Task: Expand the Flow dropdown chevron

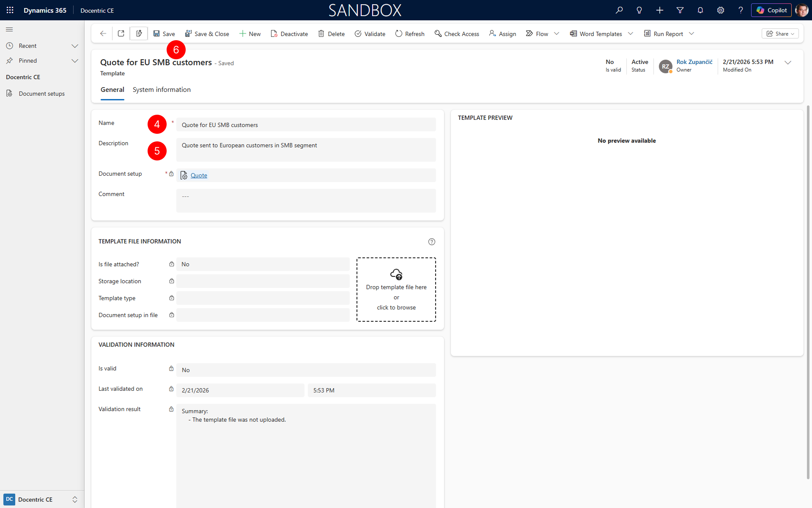Action: [x=557, y=33]
